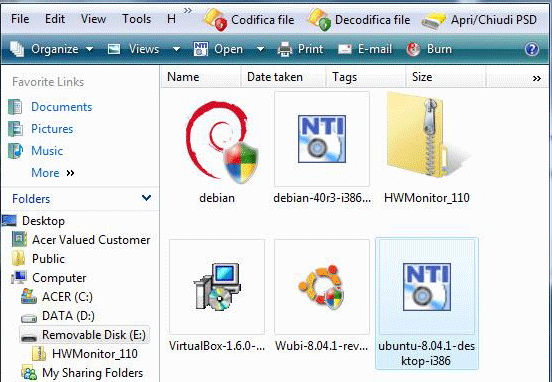552x382 pixels.
Task: Click the Views toolbar icon
Action: click(x=114, y=49)
